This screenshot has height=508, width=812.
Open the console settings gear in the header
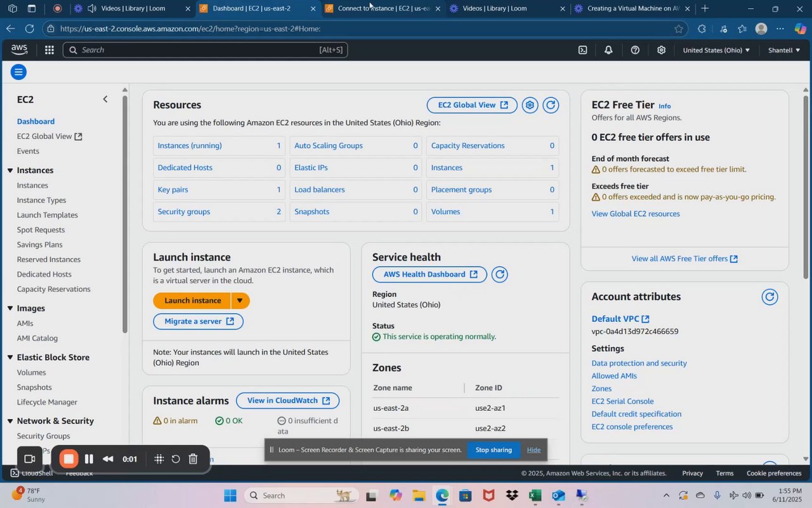[661, 50]
